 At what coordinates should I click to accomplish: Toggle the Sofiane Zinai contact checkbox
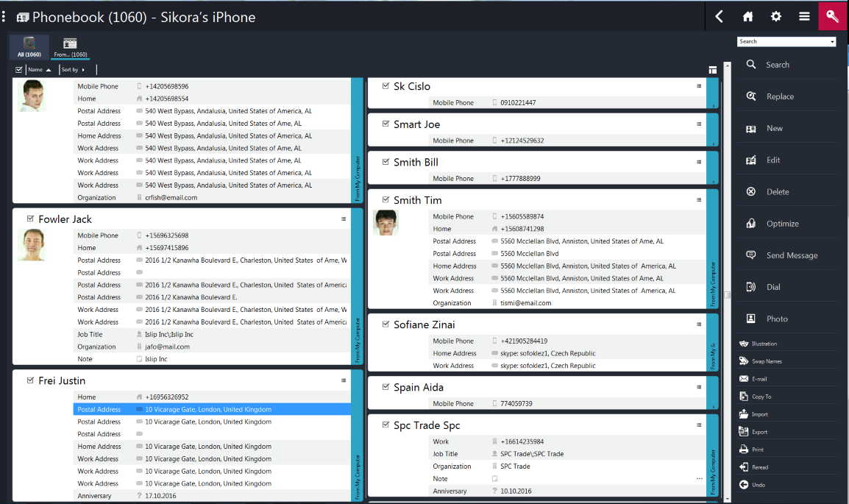pyautogui.click(x=386, y=324)
